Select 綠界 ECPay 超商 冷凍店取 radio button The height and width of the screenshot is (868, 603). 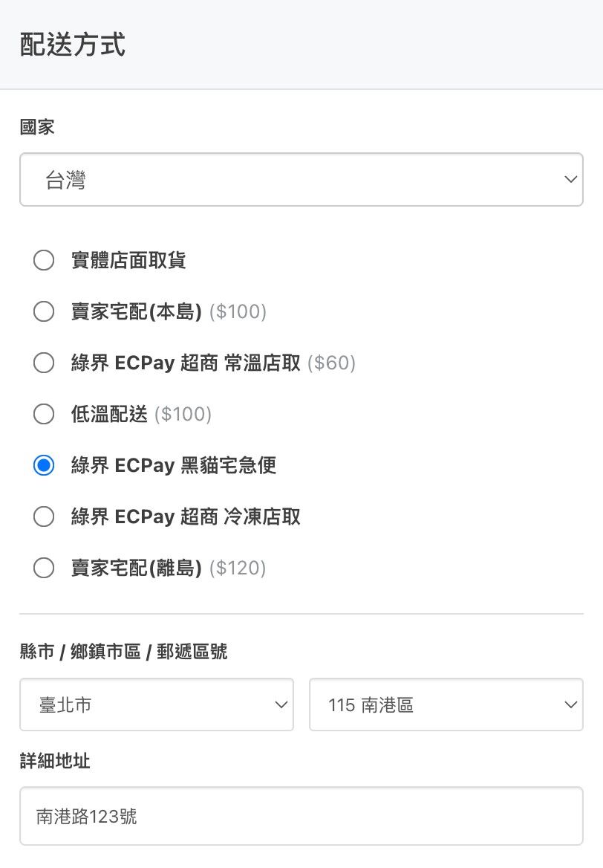pyautogui.click(x=44, y=516)
